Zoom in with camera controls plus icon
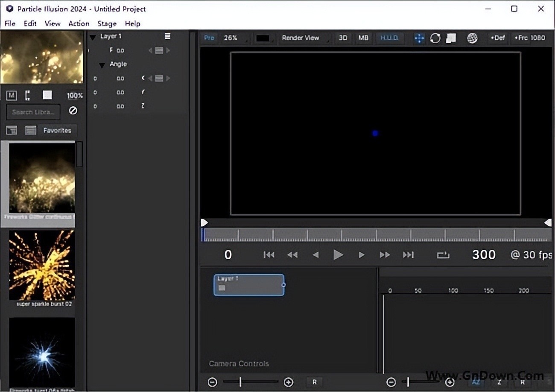555x392 pixels. pos(289,382)
